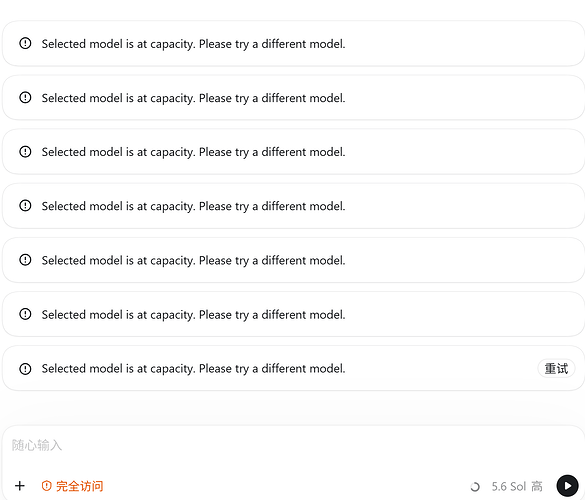The width and height of the screenshot is (585, 500).
Task: Click the loading spinner icon near 5.6 Sol
Action: click(475, 487)
